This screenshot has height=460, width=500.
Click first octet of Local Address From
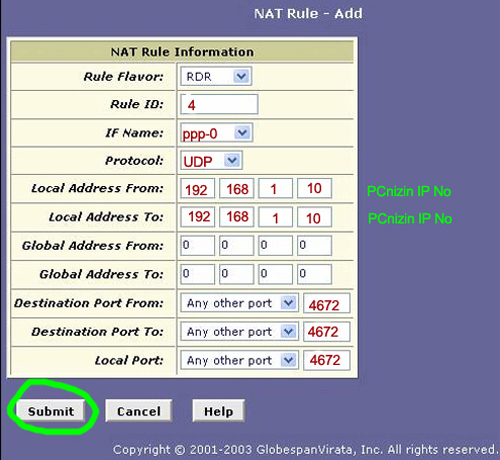click(197, 189)
